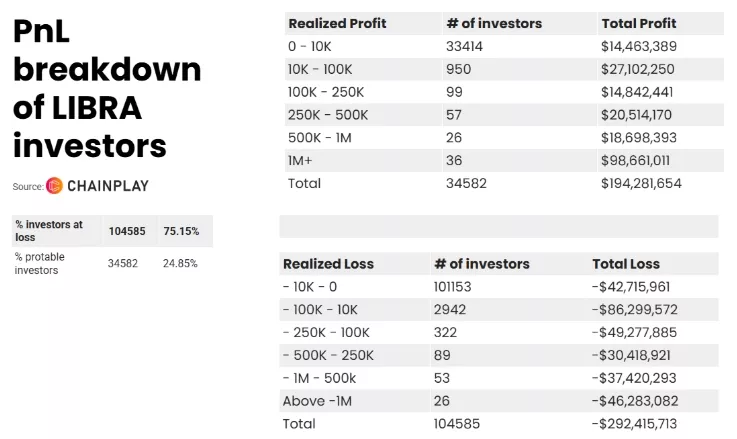Click the "PnL breakdown of LIBRA investors" title
The image size is (737, 439).
point(107,88)
